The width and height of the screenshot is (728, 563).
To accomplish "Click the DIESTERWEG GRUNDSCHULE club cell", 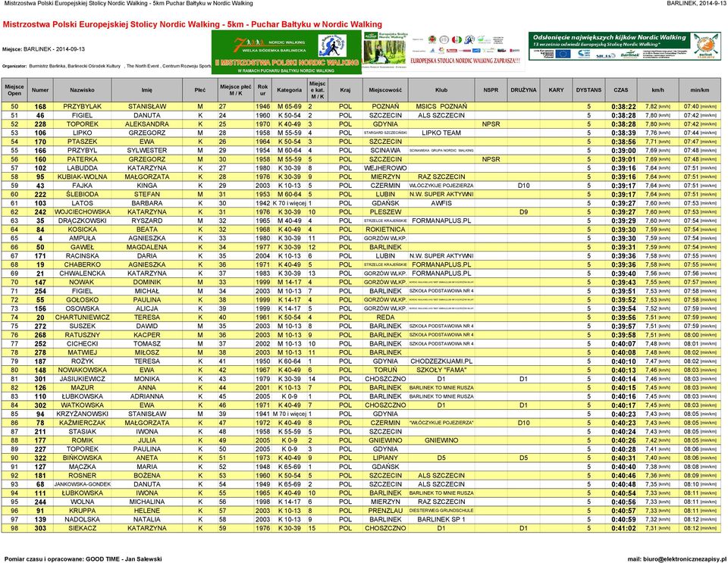I will click(441, 511).
